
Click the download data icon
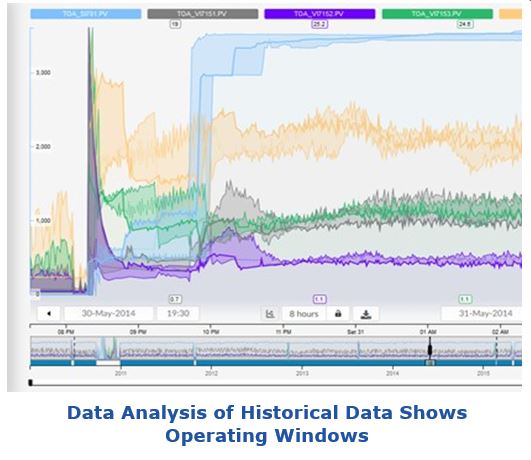(x=366, y=314)
